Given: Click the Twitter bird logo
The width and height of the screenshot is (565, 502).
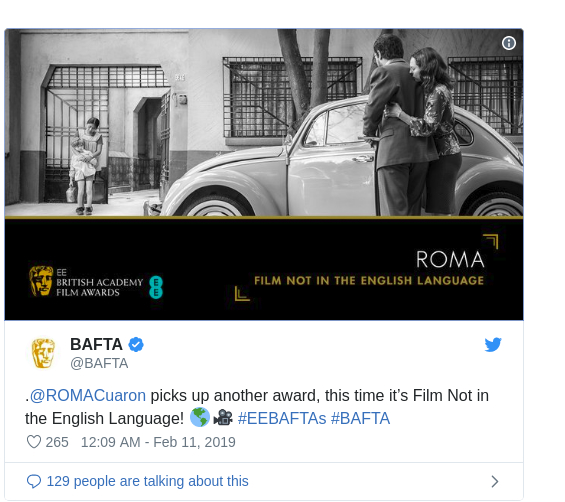Looking at the screenshot, I should (x=493, y=345).
